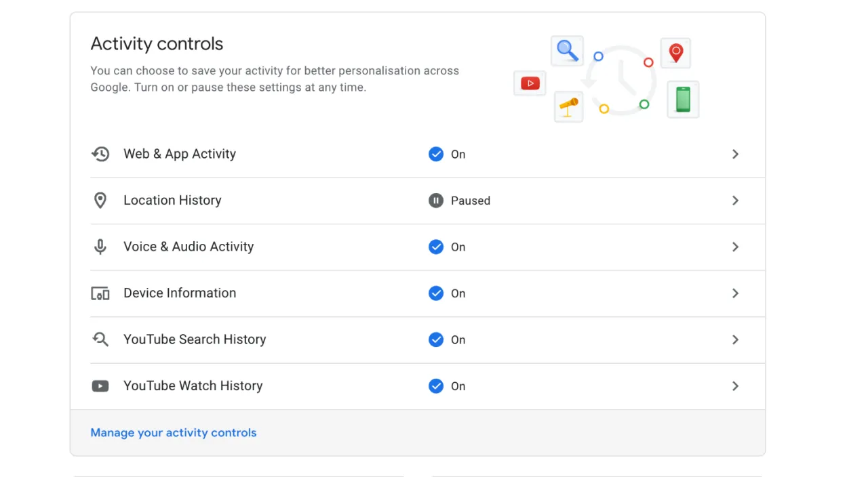Toggle the YouTube Watch History On status

pos(436,386)
